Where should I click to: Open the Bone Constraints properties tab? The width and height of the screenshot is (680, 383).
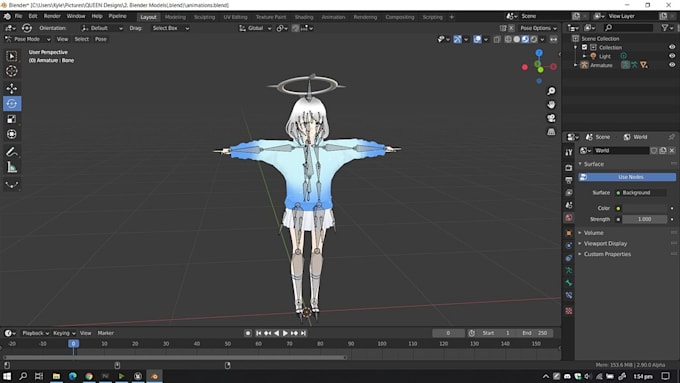coord(569,295)
